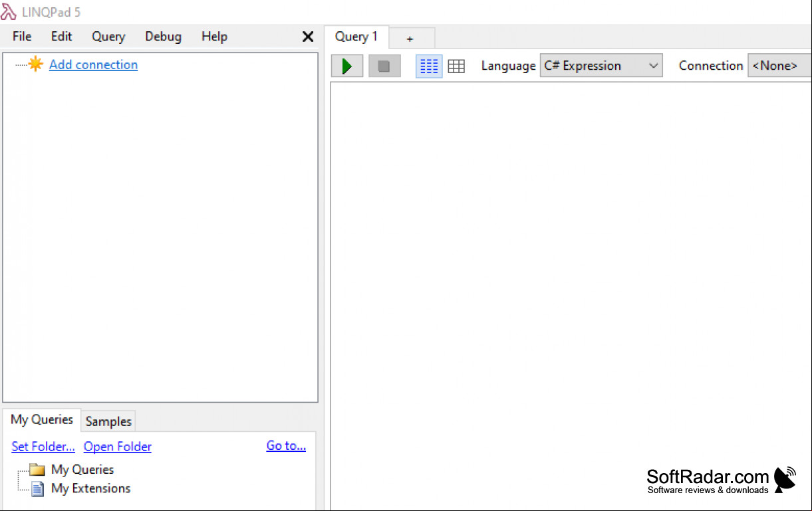Click the Set Folder link

(x=43, y=447)
